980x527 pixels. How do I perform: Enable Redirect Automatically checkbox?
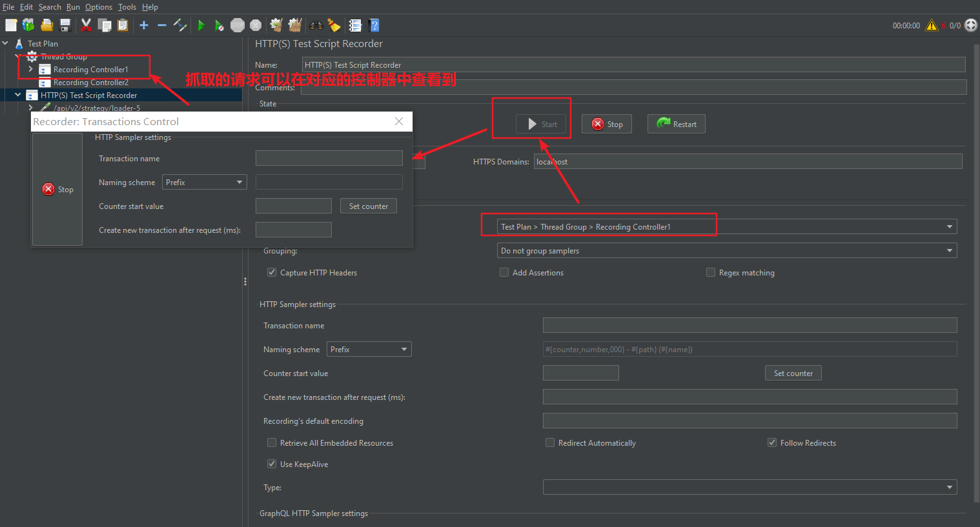tap(550, 442)
